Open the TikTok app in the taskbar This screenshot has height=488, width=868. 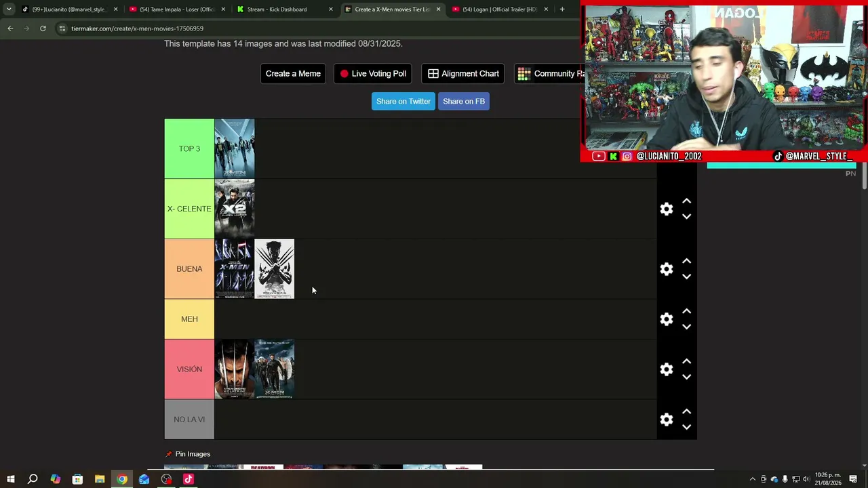click(x=189, y=479)
